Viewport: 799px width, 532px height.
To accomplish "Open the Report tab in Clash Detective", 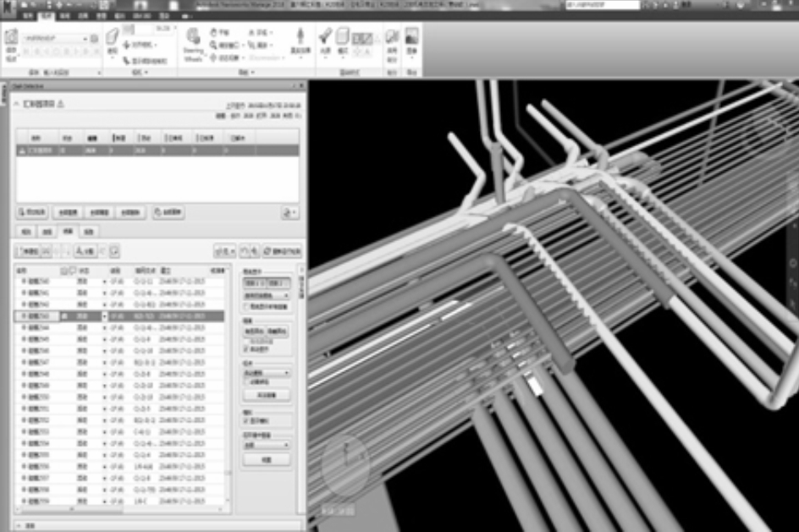I will tap(88, 231).
